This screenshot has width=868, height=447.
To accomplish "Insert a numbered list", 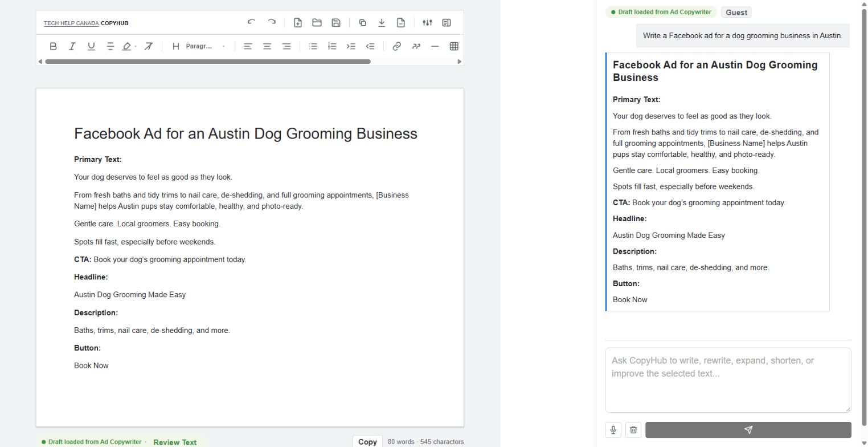I will tap(332, 46).
